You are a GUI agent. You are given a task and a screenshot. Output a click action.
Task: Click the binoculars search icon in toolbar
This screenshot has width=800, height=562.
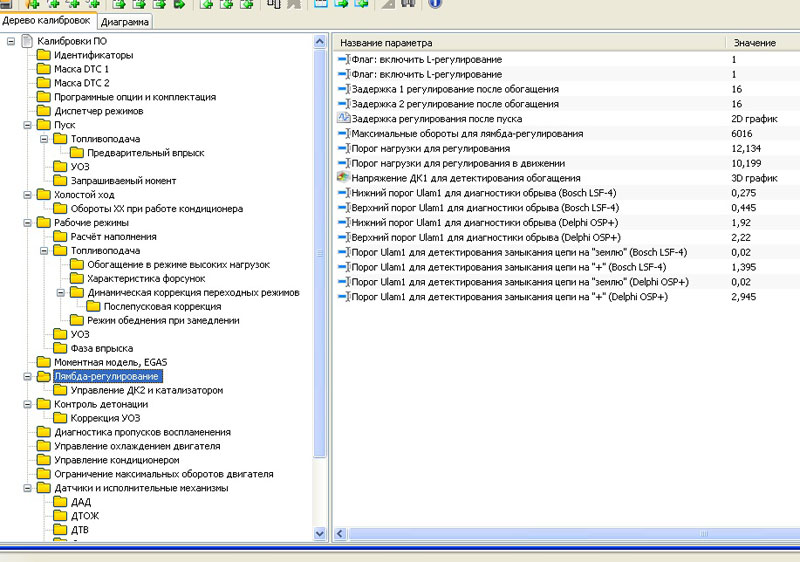409,4
